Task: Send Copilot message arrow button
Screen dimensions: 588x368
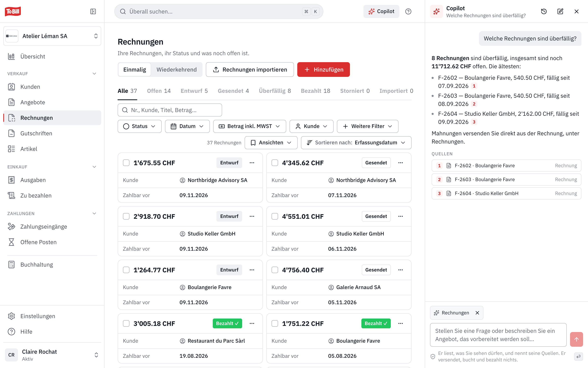Action: 576,339
